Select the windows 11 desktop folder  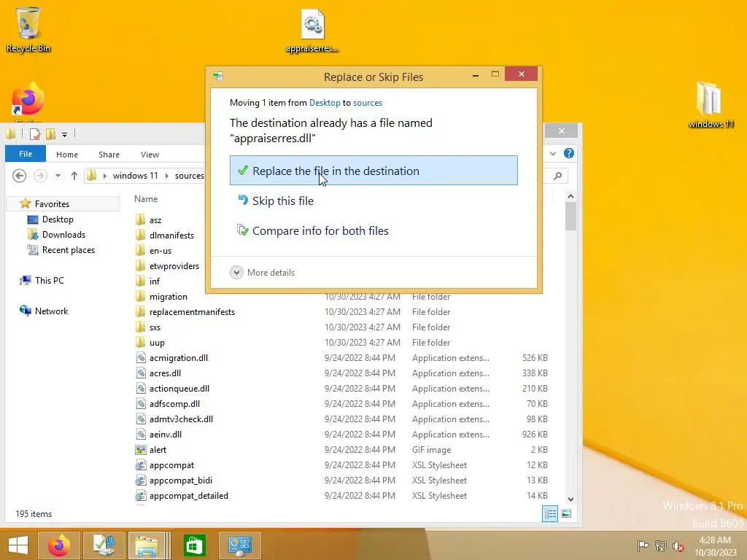(x=711, y=105)
